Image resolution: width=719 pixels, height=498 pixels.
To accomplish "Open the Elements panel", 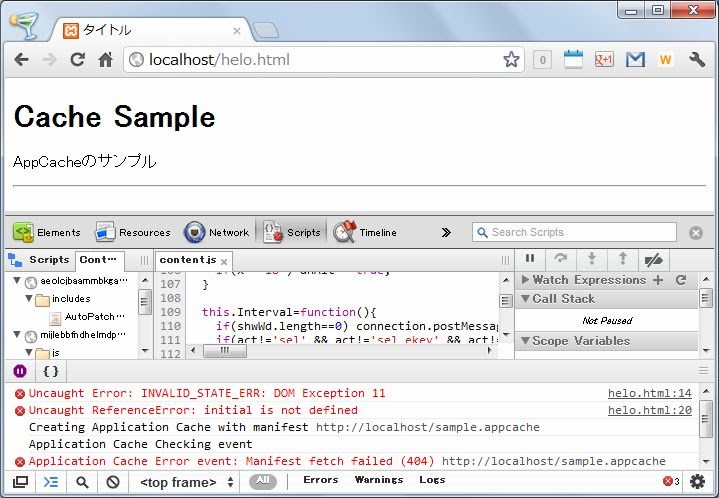I will coord(47,232).
